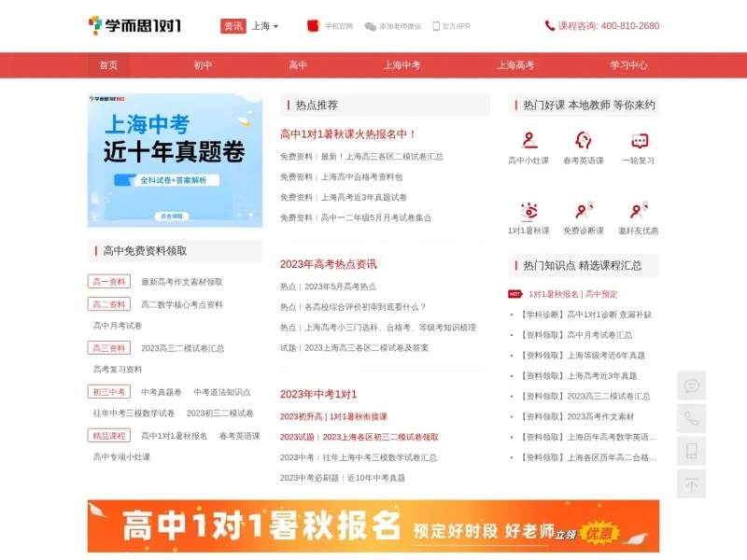Click the 高三资料 tag button
The image size is (747, 560).
coord(109,348)
